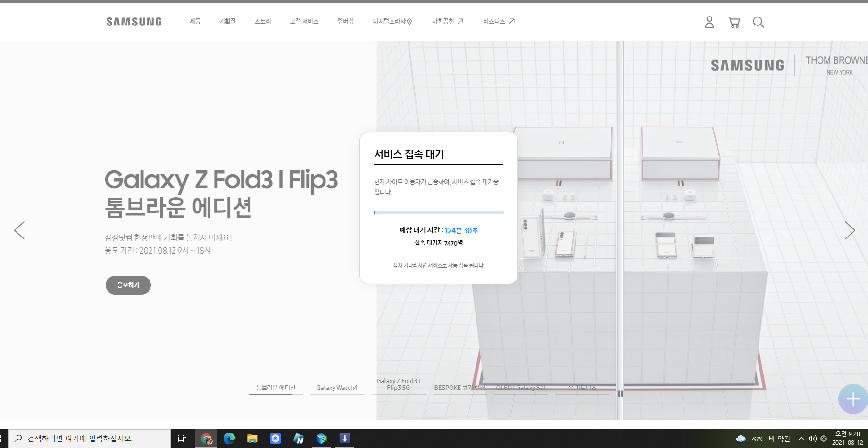Click the 124분 30초 estimated wait link
The width and height of the screenshot is (868, 448).
click(x=461, y=230)
